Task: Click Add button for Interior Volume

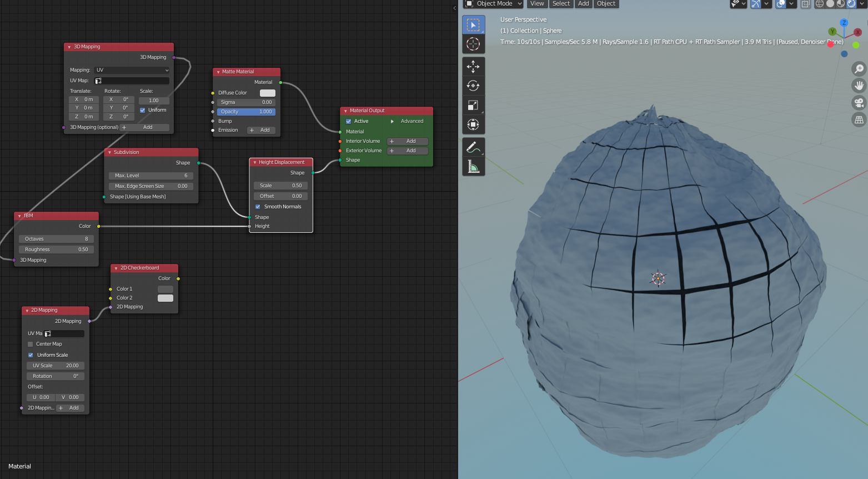Action: [x=407, y=141]
